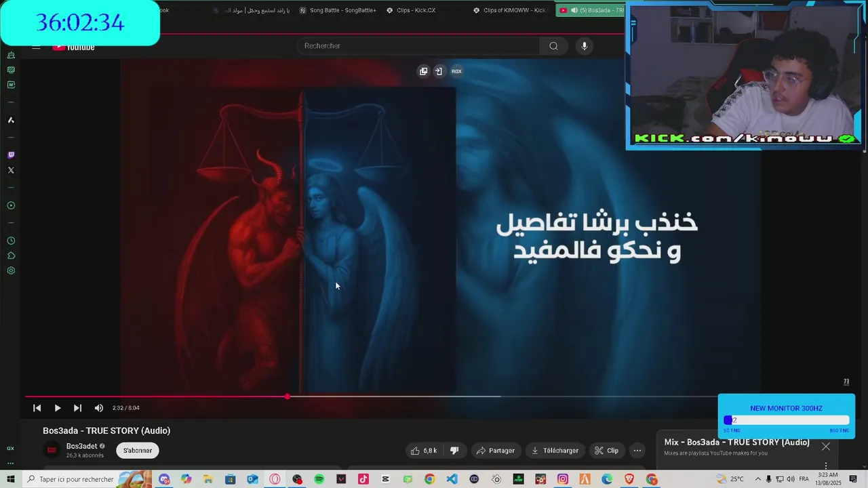Open Brave browser from the taskbar
The height and width of the screenshot is (488, 868).
pos(629,479)
